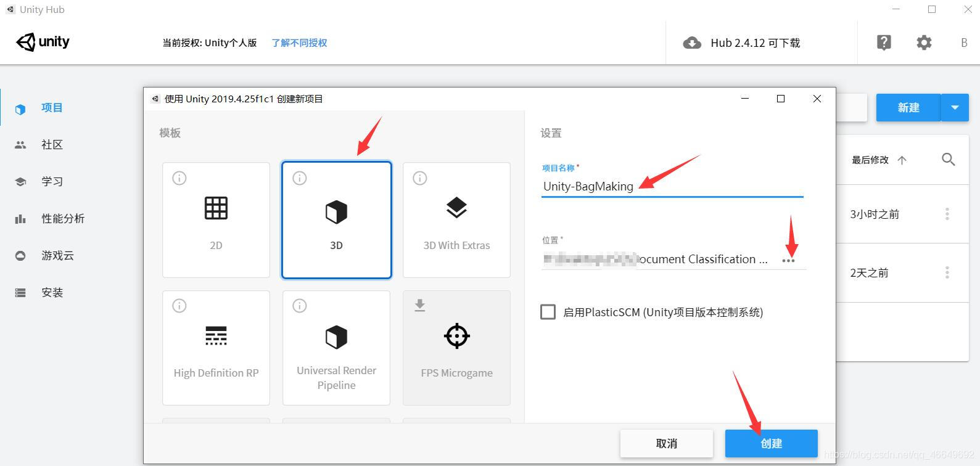The image size is (980, 466).
Task: Click the Unity logo in header
Action: (x=43, y=42)
